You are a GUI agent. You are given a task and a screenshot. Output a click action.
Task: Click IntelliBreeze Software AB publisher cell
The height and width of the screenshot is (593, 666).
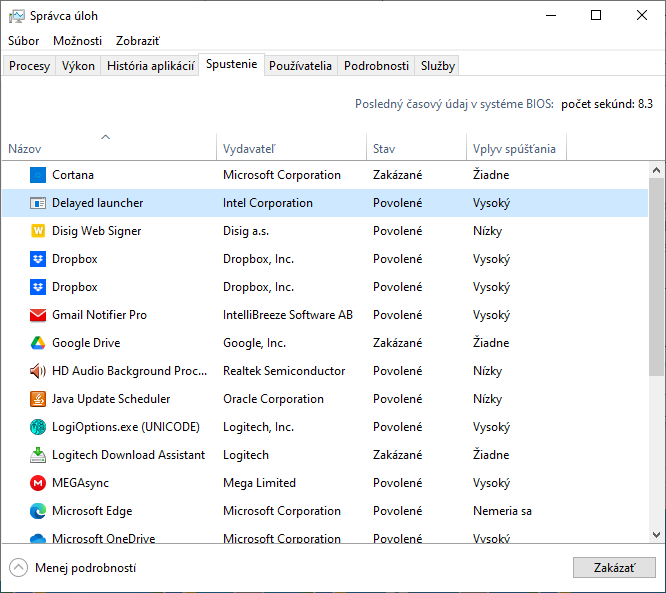(288, 315)
